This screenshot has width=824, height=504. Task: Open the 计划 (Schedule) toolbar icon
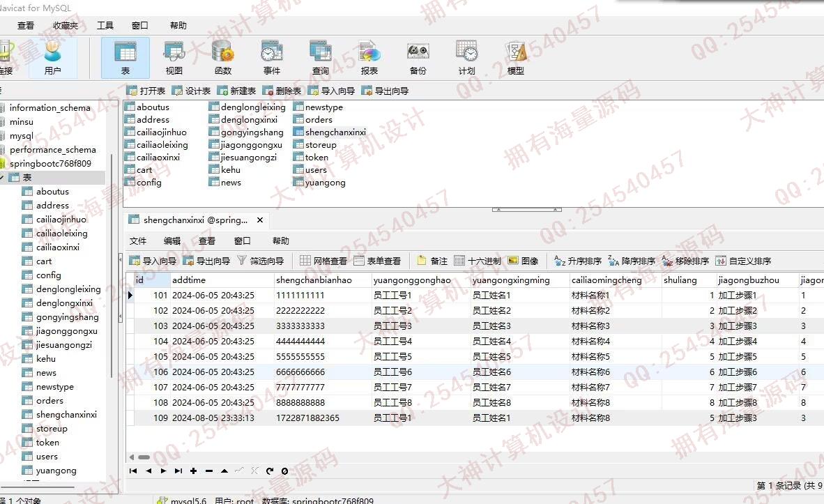coord(466,57)
